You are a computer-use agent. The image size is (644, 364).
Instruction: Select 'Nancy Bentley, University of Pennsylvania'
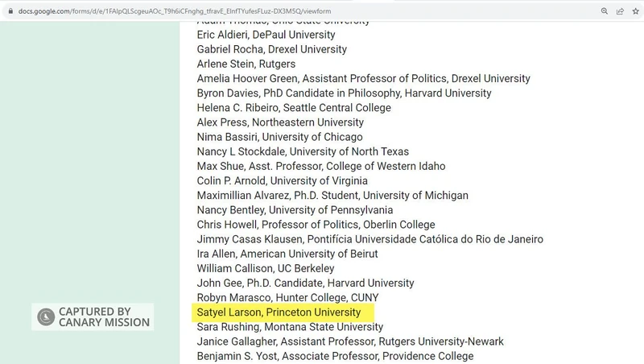coord(295,210)
